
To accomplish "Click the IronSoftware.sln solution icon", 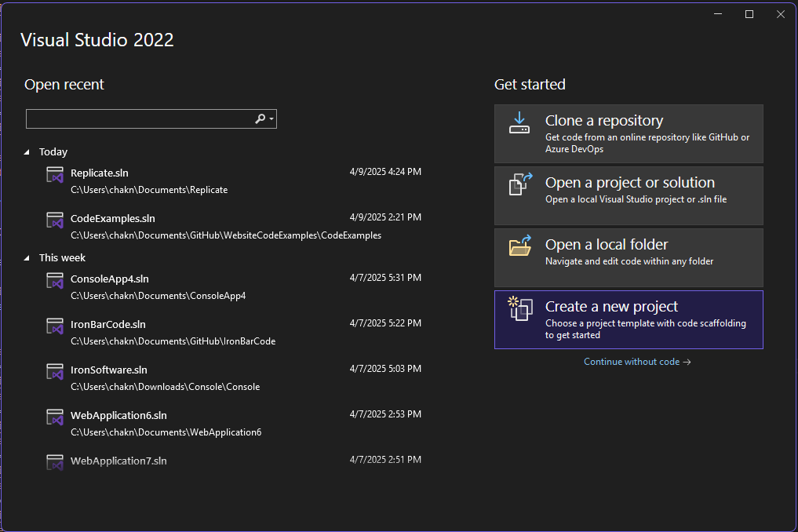I will coord(55,372).
